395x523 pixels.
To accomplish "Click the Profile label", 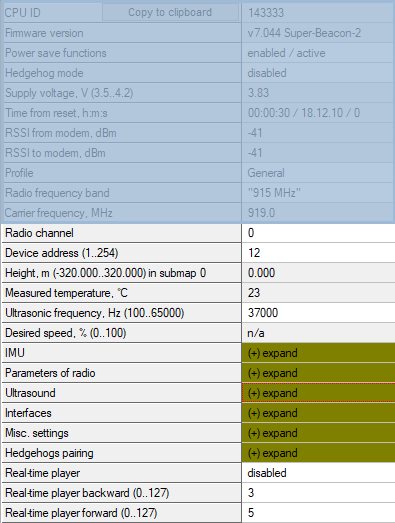I will pos(19,173).
